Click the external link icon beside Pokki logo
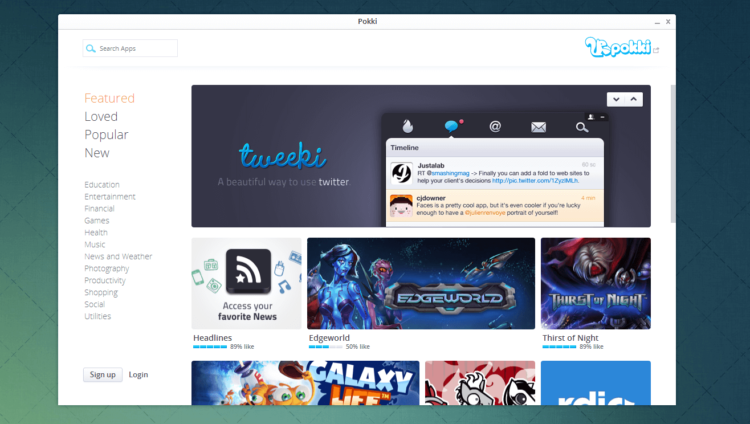The width and height of the screenshot is (750, 424). [656, 50]
